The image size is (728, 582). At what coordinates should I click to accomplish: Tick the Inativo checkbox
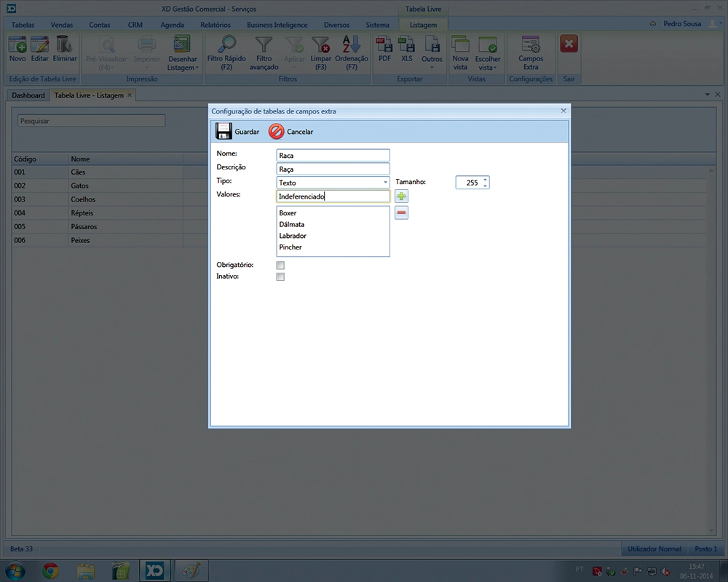click(x=280, y=277)
